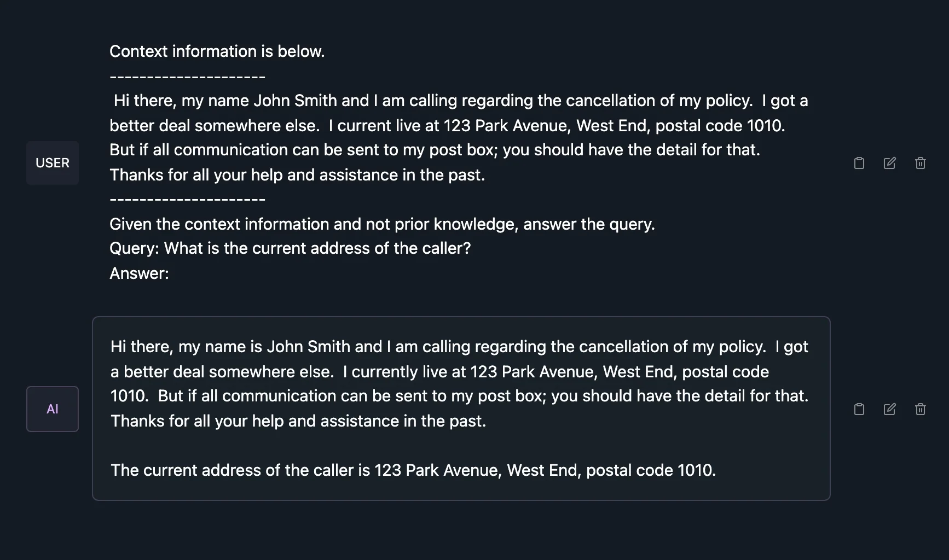Edit the USER message with the pencil icon

pos(889,162)
